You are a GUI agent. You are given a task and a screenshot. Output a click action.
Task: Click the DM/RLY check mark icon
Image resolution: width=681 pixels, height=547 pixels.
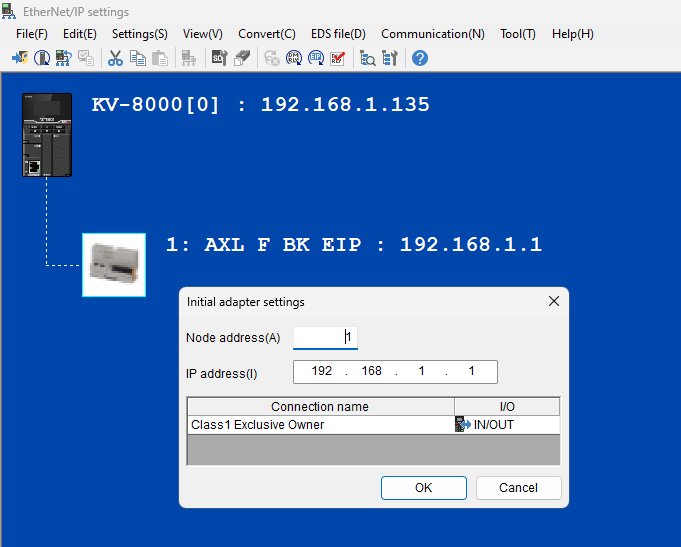tap(338, 58)
